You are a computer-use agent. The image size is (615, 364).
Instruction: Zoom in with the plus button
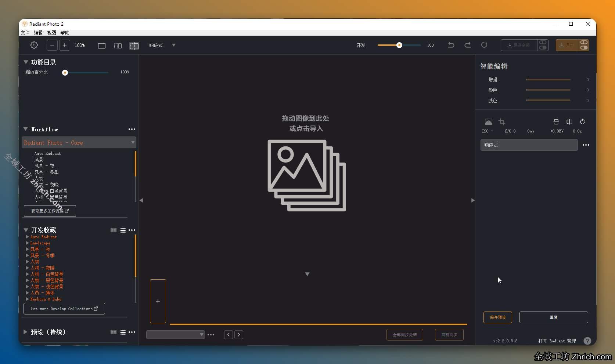[x=65, y=45]
